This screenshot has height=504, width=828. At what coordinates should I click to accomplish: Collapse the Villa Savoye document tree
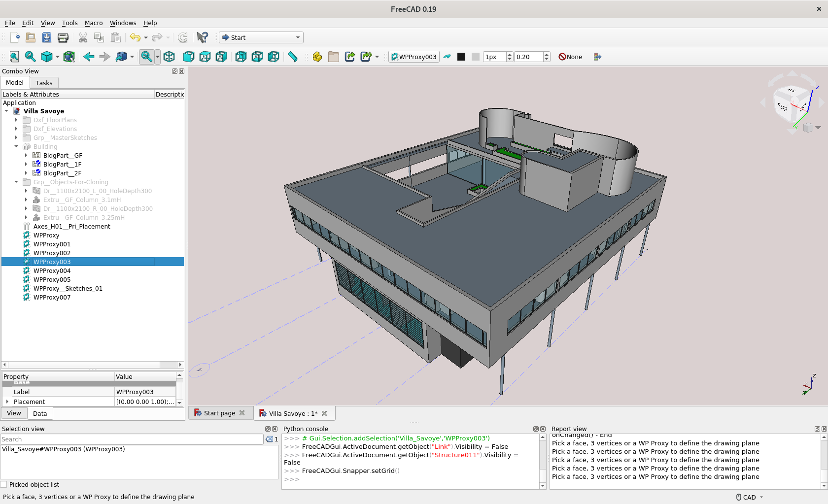click(x=6, y=111)
